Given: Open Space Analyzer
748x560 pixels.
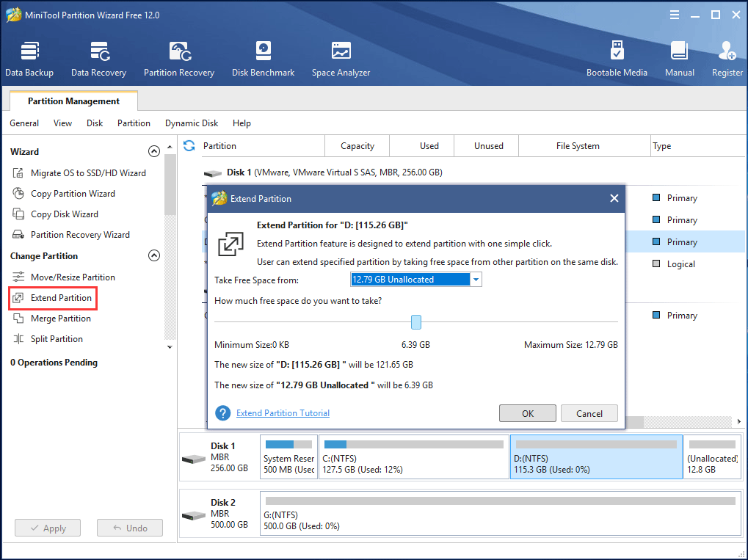Looking at the screenshot, I should [341, 59].
